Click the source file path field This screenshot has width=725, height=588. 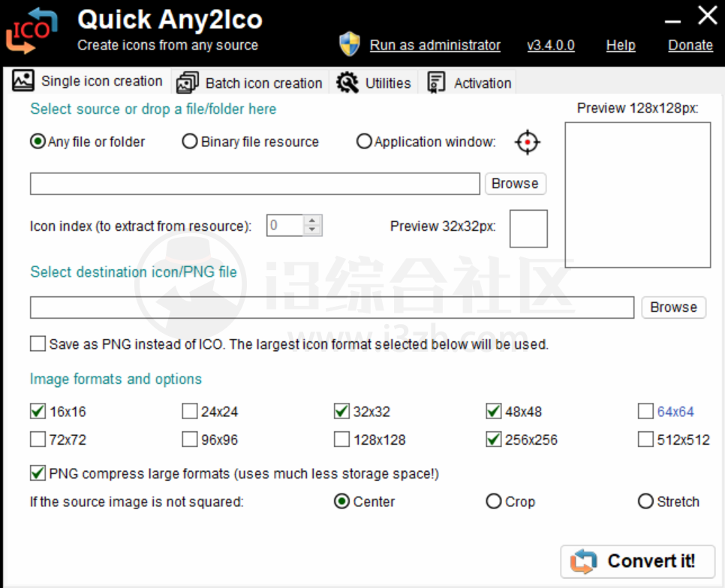(x=254, y=184)
